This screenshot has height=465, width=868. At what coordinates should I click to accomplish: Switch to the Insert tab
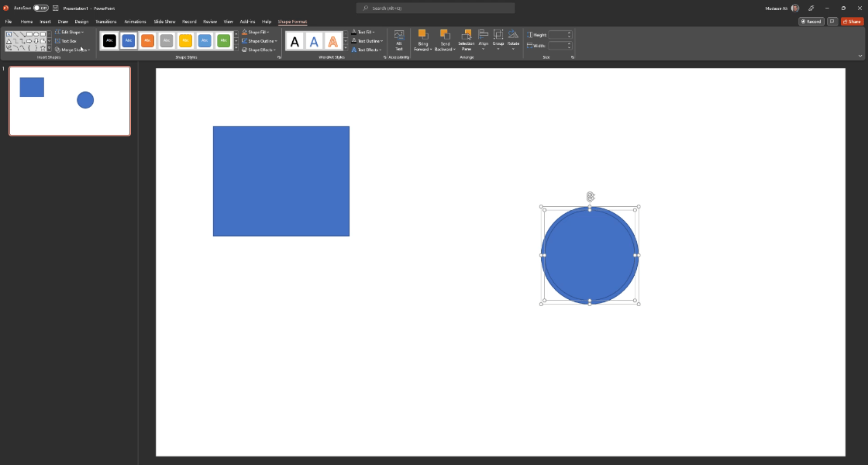[46, 22]
